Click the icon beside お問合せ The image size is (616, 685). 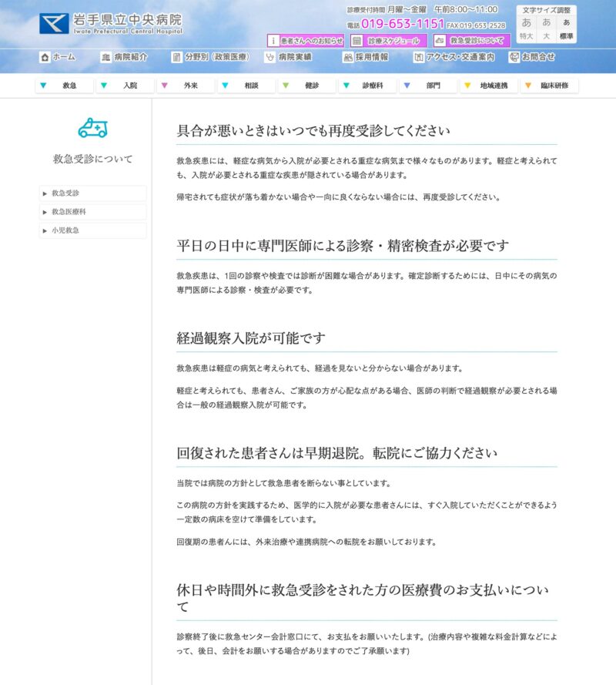pyautogui.click(x=514, y=57)
